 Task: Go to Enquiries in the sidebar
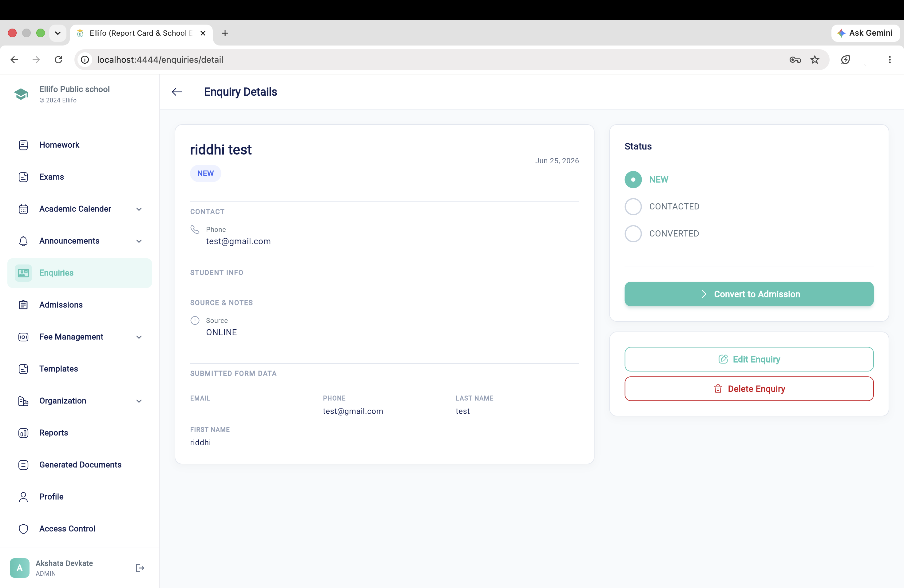79,273
